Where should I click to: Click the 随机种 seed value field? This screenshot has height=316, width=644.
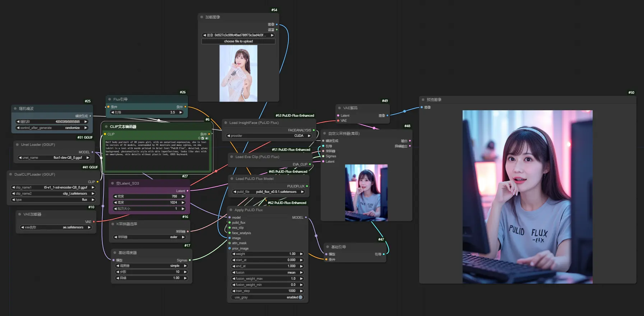pos(52,122)
